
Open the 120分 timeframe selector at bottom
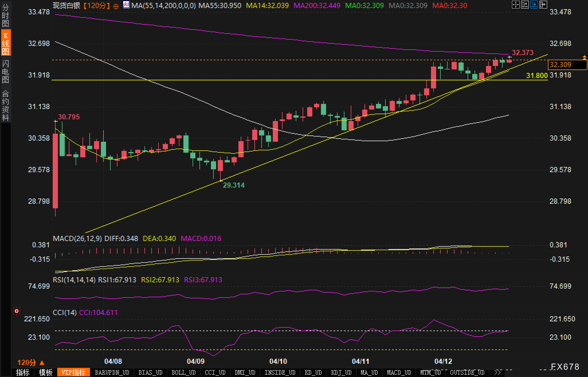click(x=30, y=362)
